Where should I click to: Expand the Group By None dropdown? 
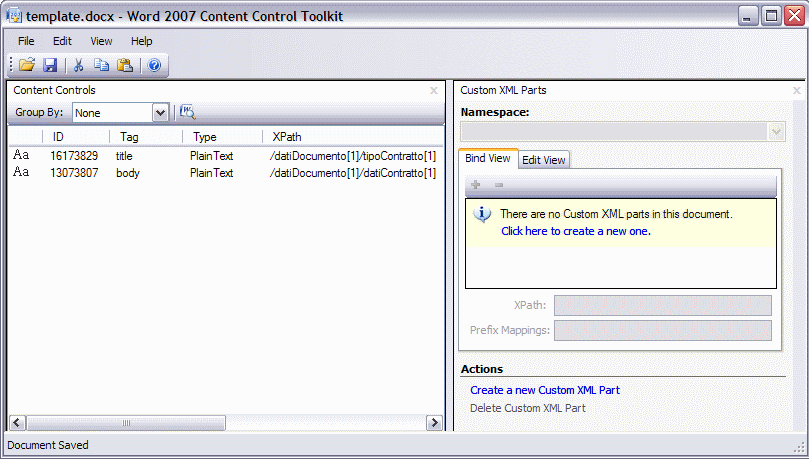(x=160, y=112)
